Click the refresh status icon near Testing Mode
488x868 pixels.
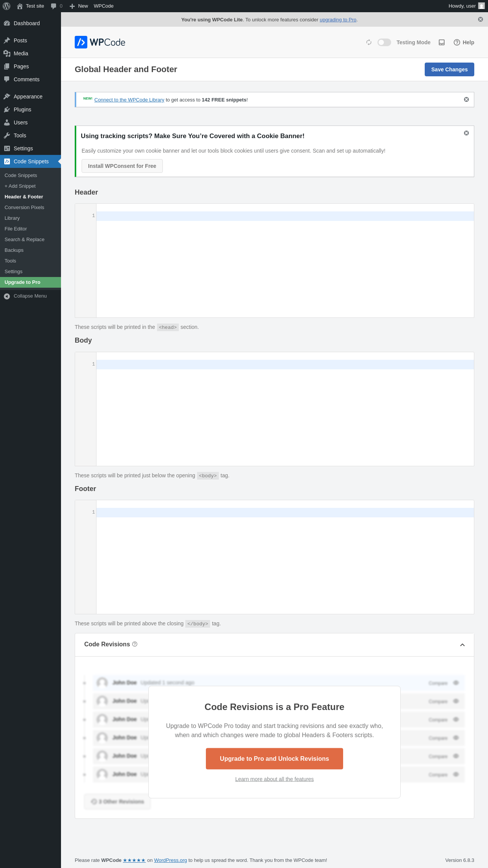pos(369,42)
